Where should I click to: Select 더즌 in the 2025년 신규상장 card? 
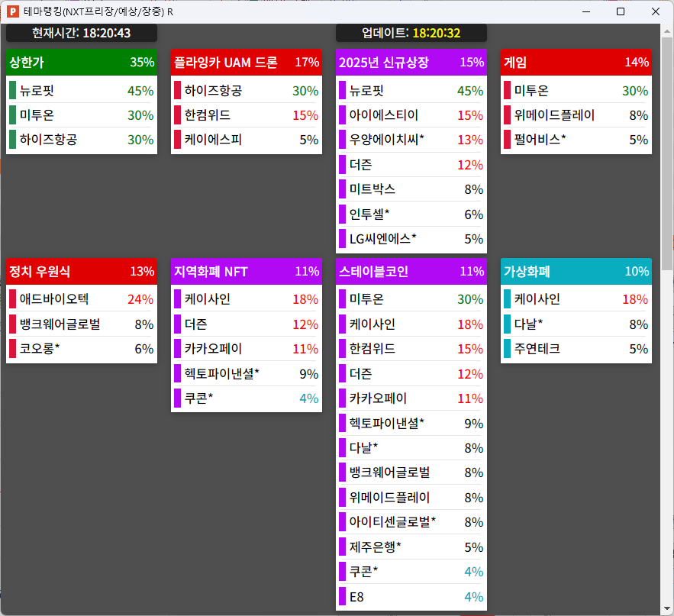click(411, 164)
